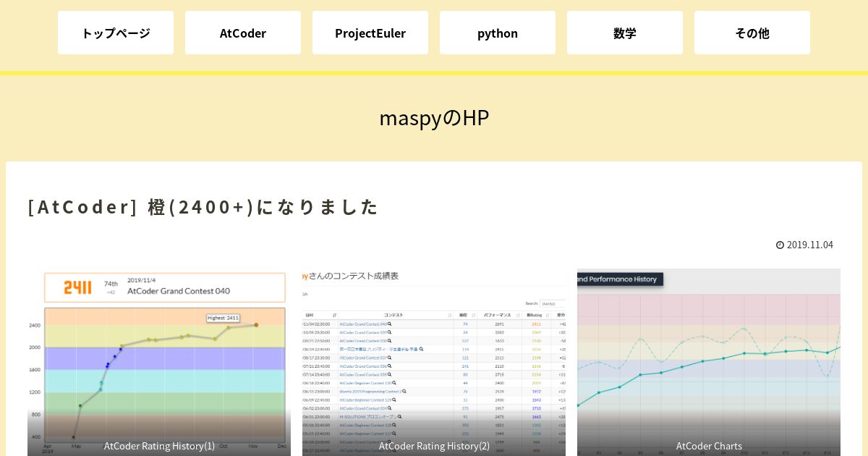Image resolution: width=868 pixels, height=456 pixels.
Task: Open the AtCoder Rating History(1) graph image
Action: coord(159,362)
